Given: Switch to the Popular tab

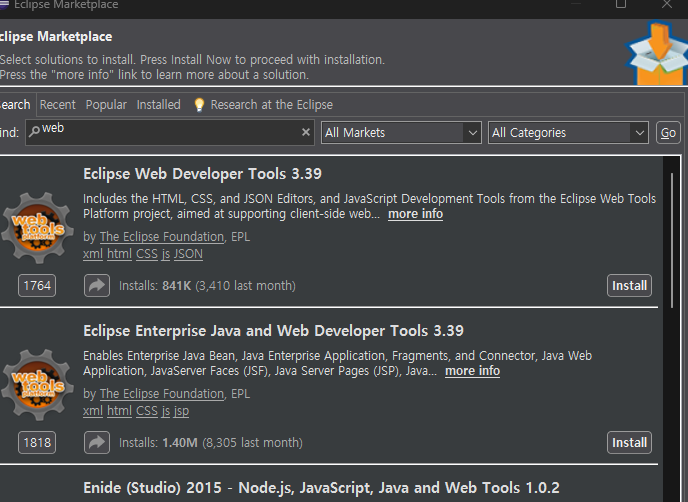Looking at the screenshot, I should pyautogui.click(x=106, y=105).
